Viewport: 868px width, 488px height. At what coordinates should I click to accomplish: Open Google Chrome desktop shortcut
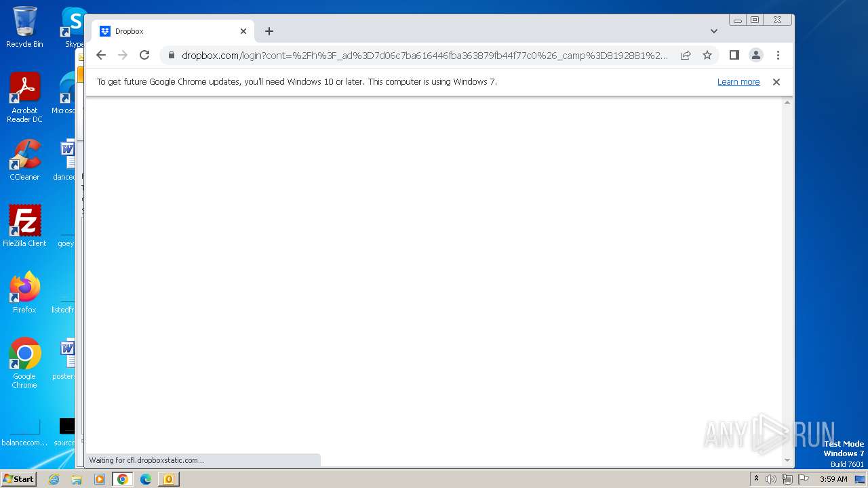click(24, 363)
